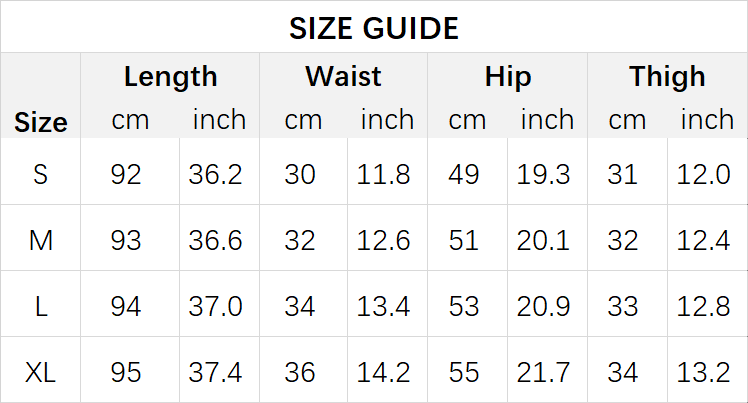Select the S size row label

(x=41, y=174)
